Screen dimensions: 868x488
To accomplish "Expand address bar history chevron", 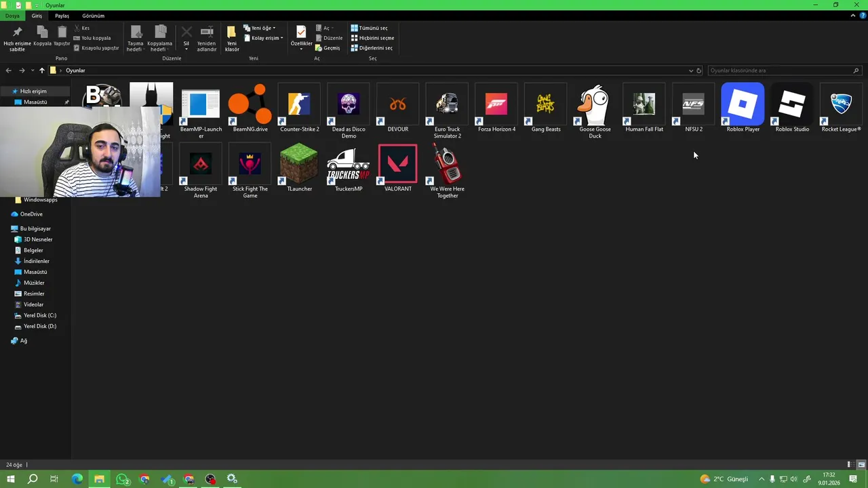I will click(691, 70).
